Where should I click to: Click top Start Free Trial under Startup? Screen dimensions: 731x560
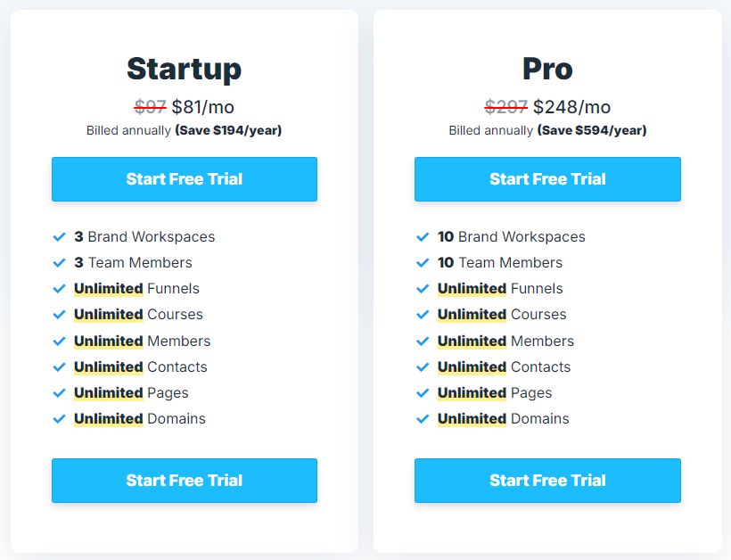pyautogui.click(x=185, y=179)
